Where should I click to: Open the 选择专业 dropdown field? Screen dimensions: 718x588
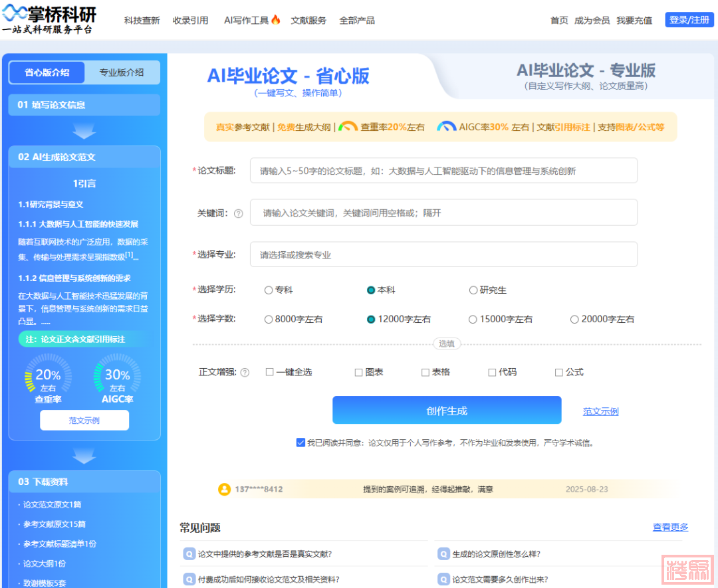(x=443, y=254)
